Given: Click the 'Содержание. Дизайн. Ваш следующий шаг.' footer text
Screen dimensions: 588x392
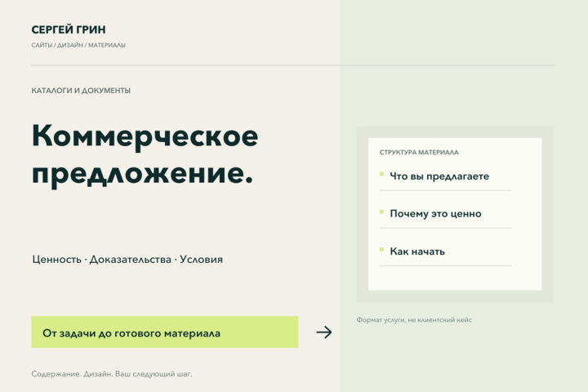Looking at the screenshot, I should pyautogui.click(x=112, y=374).
